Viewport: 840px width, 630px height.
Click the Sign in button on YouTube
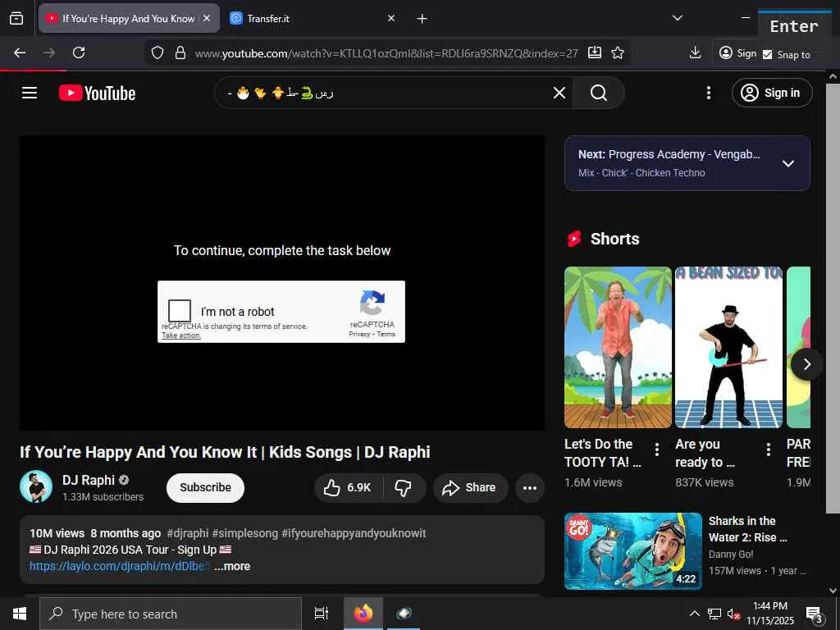coord(771,93)
